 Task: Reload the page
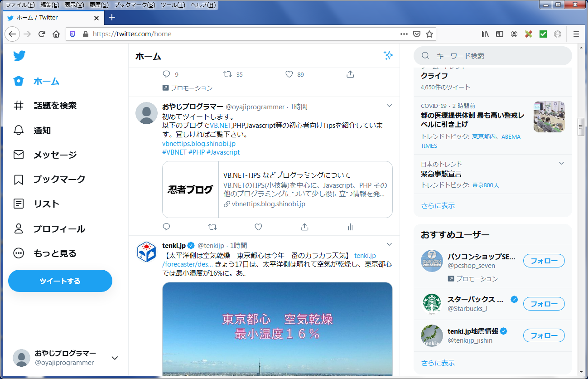[x=42, y=34]
